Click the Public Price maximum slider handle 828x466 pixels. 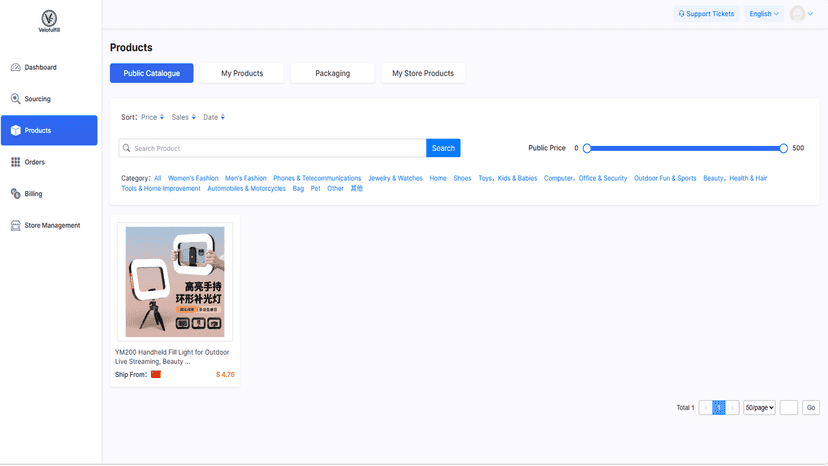[x=783, y=148]
